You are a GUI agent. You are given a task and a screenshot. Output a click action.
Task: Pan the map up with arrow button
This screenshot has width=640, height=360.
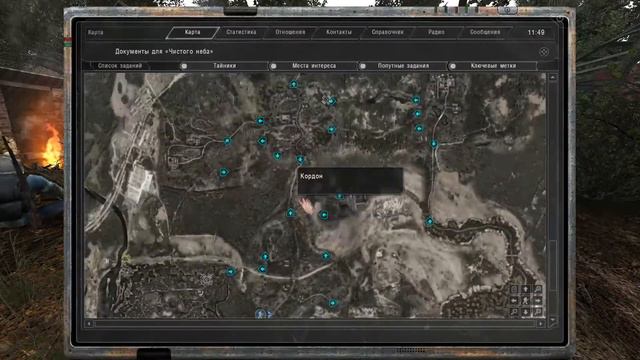click(526, 289)
